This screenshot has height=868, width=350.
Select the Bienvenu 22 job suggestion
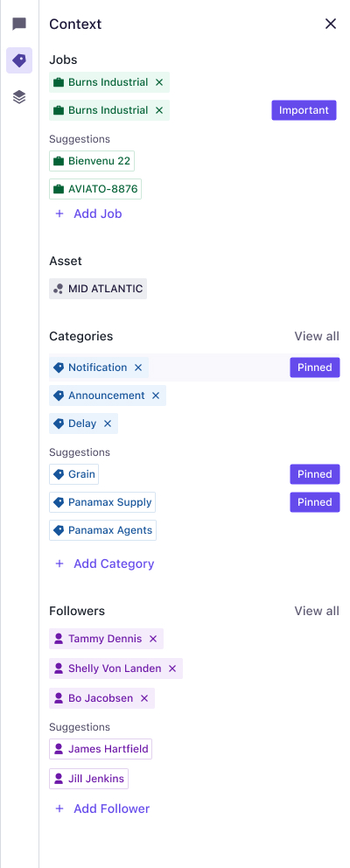tap(92, 161)
